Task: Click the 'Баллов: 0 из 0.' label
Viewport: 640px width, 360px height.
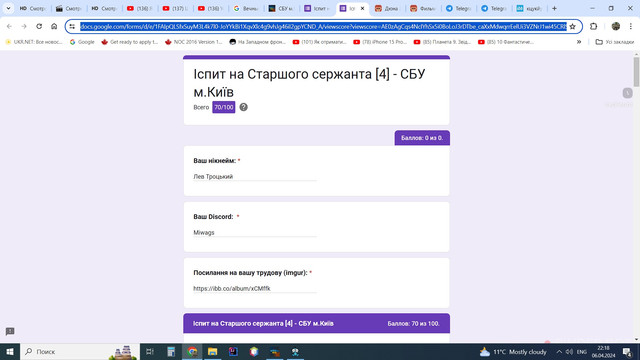Action: (x=422, y=138)
